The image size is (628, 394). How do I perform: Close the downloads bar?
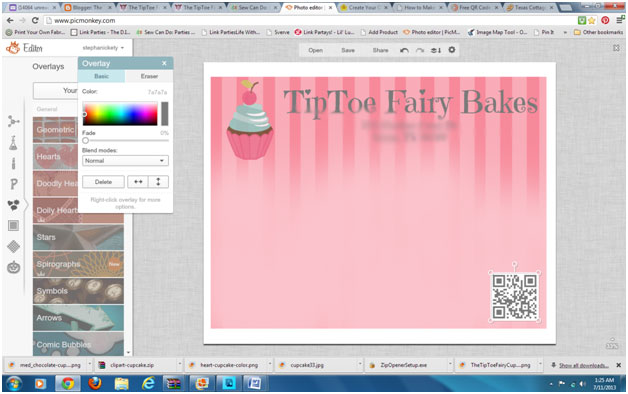(x=618, y=365)
